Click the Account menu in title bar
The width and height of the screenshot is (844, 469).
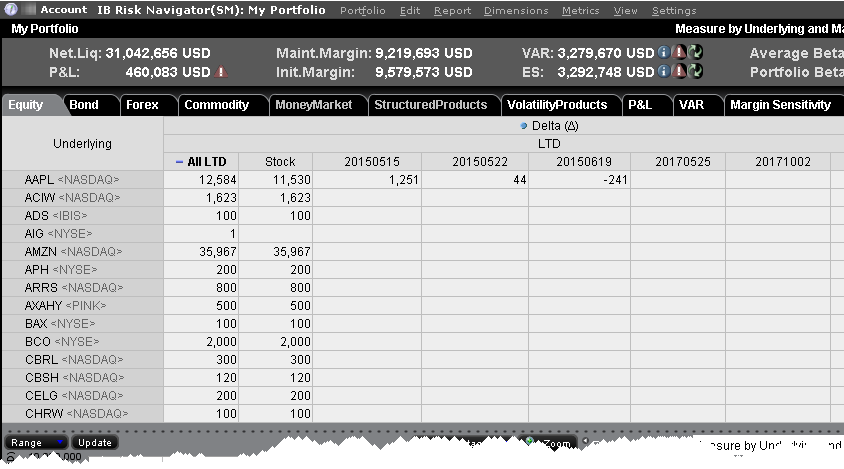(63, 10)
